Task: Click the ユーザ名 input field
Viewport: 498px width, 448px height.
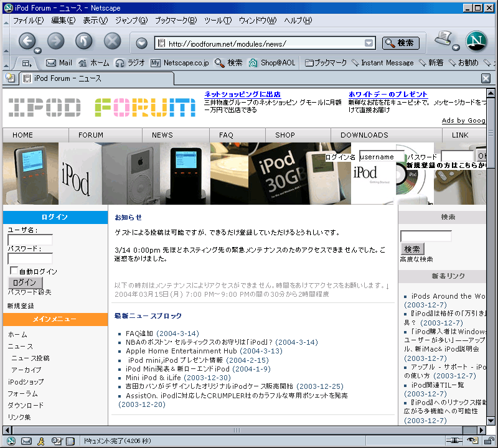Action: click(x=30, y=240)
